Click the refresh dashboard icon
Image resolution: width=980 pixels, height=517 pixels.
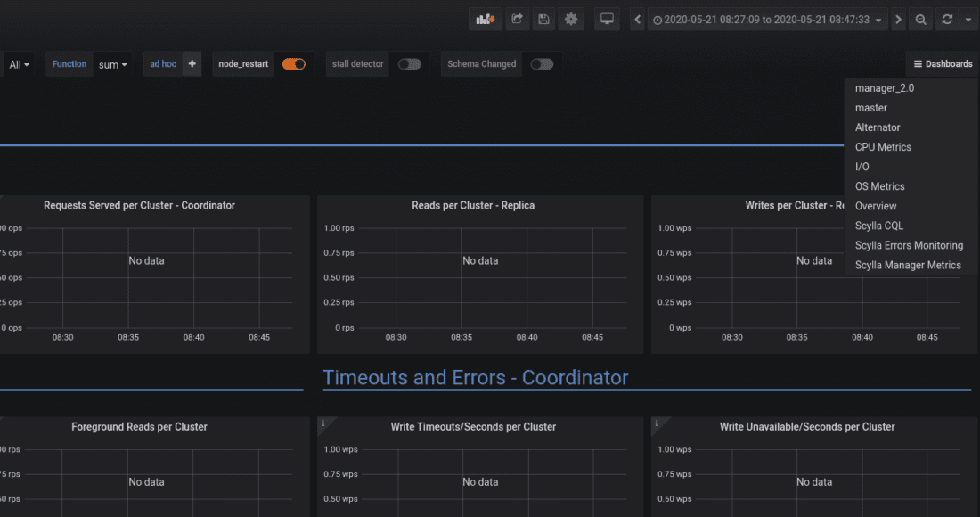[946, 19]
